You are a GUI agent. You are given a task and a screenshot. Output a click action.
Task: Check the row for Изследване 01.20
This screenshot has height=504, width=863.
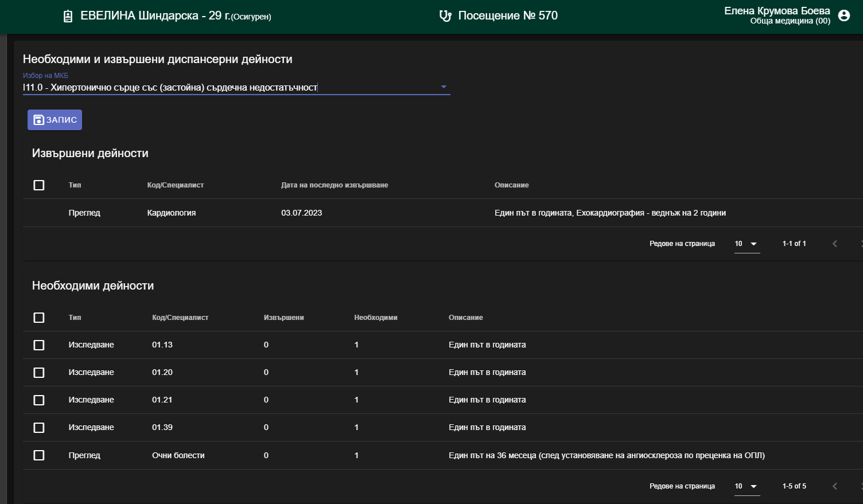[39, 373]
